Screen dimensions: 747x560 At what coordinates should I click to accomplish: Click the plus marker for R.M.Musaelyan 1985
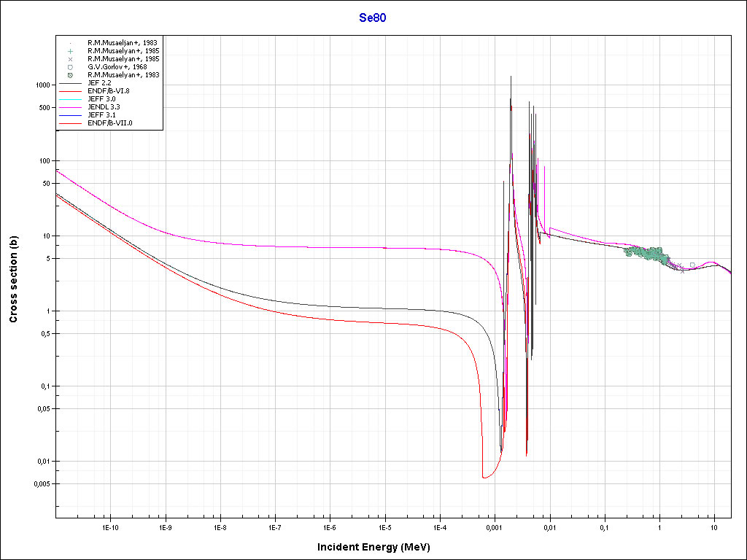(70, 51)
